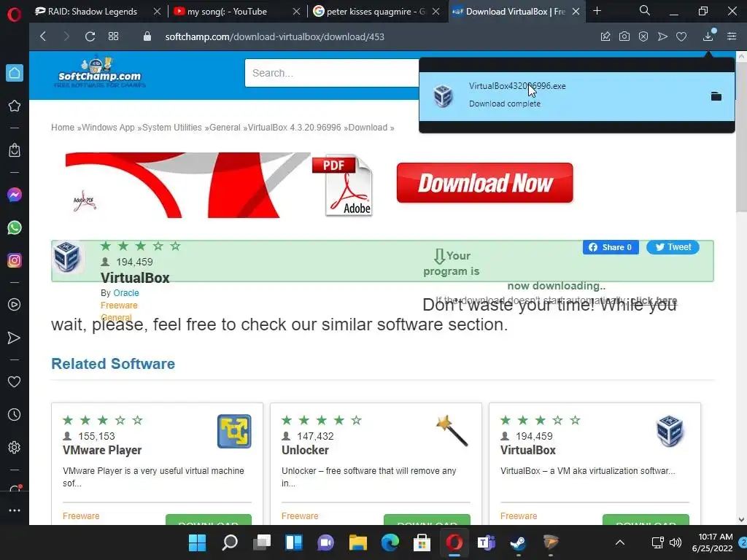Open sidebar Settings gear icon
Image resolution: width=747 pixels, height=560 pixels.
click(x=15, y=448)
